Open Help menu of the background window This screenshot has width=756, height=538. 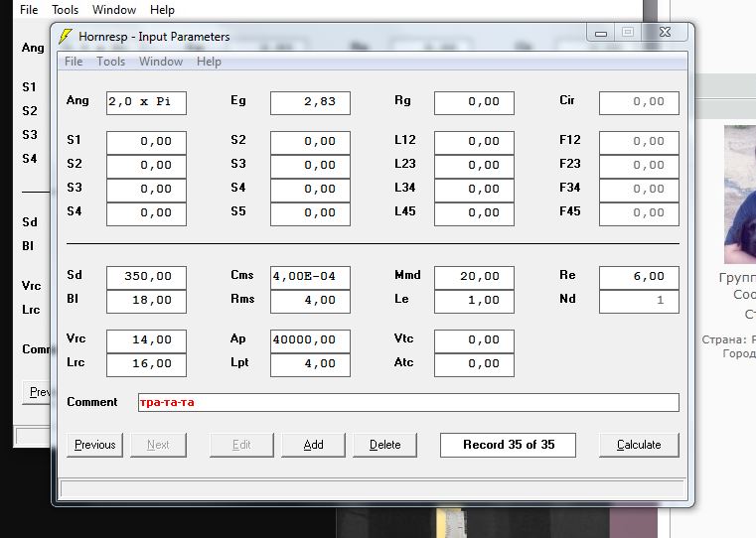coord(162,10)
